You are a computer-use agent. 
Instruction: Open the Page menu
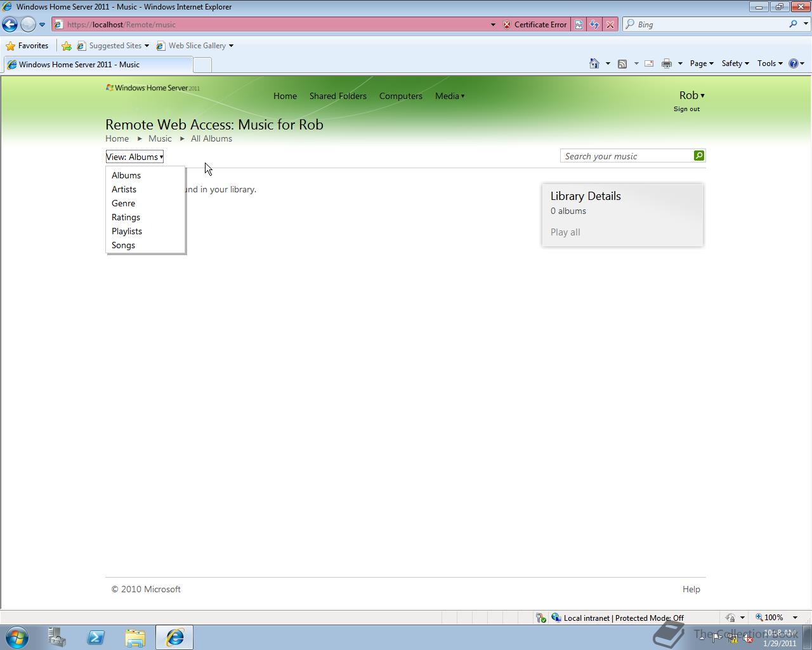click(702, 63)
